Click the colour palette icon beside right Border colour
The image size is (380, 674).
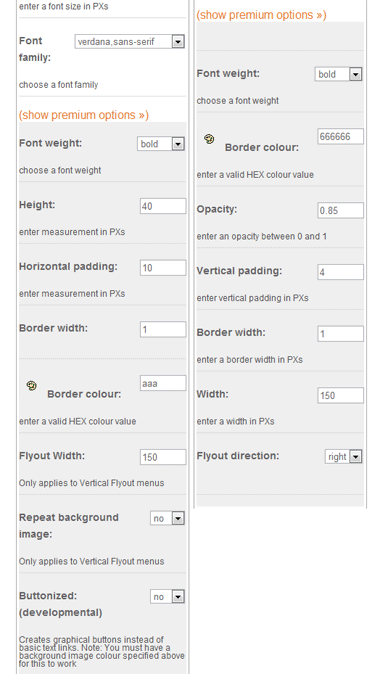209,139
